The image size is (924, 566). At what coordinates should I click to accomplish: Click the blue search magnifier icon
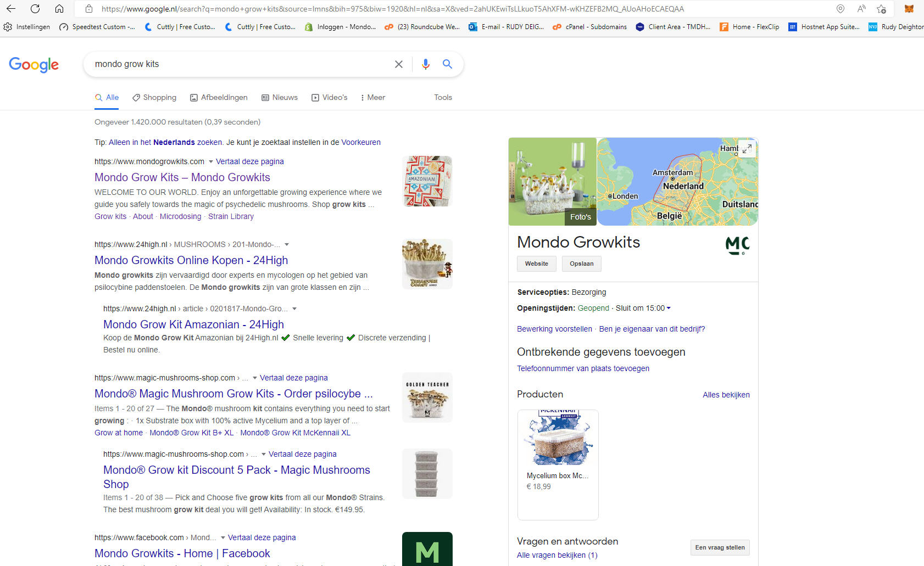click(447, 64)
